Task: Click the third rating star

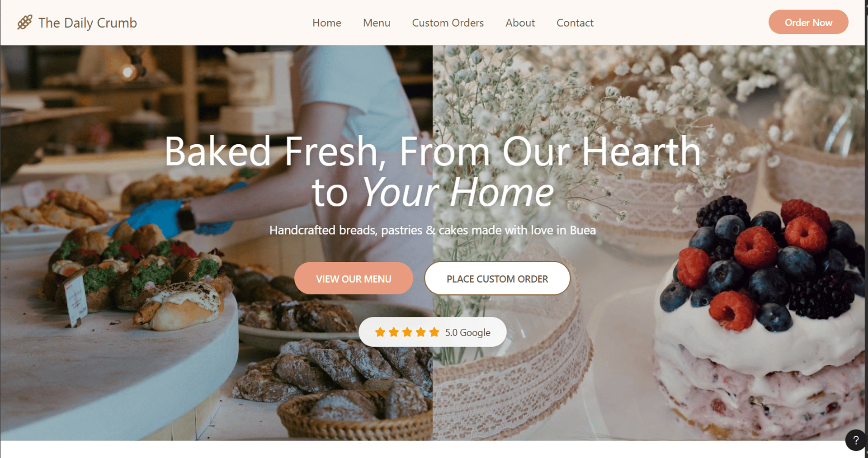Action: tap(407, 332)
